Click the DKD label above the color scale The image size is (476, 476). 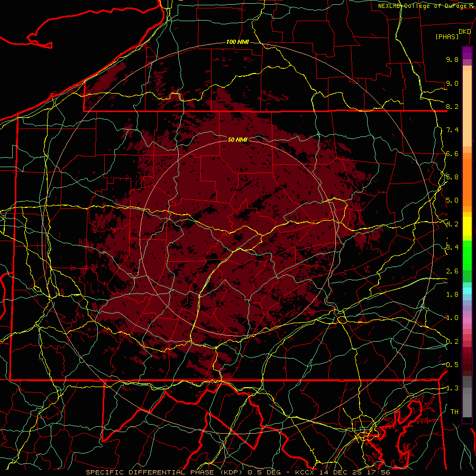tap(465, 32)
